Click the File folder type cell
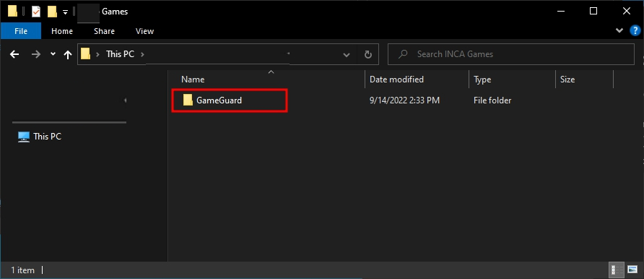Viewport: 644px width, 279px height. 492,100
